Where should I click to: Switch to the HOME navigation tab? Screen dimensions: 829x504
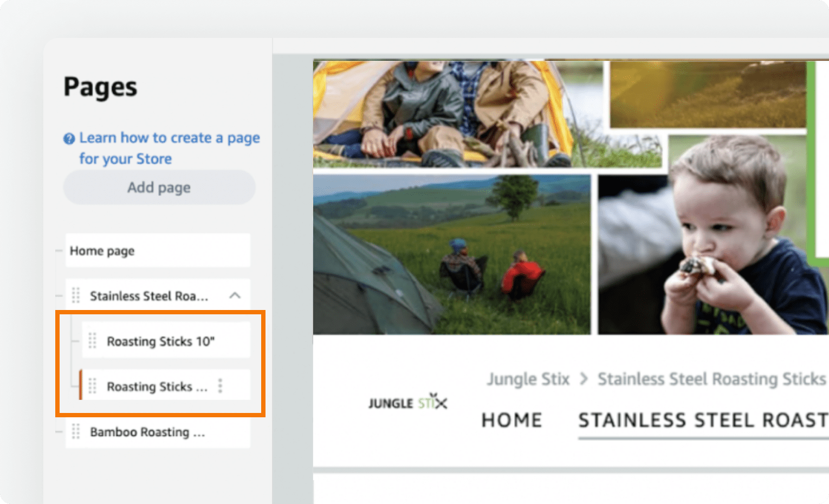click(x=511, y=421)
